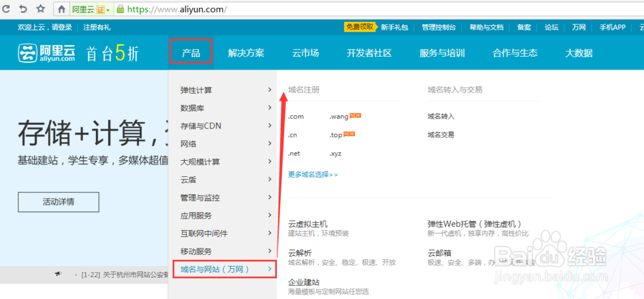The height and width of the screenshot is (299, 644).
Task: Open 云邮箱 product
Action: (439, 253)
